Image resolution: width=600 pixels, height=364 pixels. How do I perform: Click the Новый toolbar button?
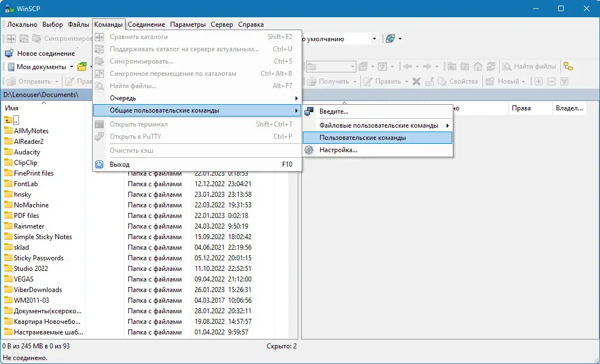[502, 81]
